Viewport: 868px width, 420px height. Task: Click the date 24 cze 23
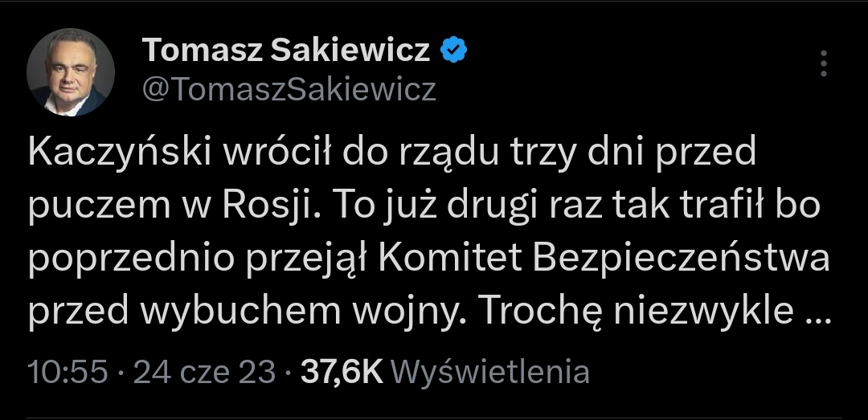click(203, 372)
